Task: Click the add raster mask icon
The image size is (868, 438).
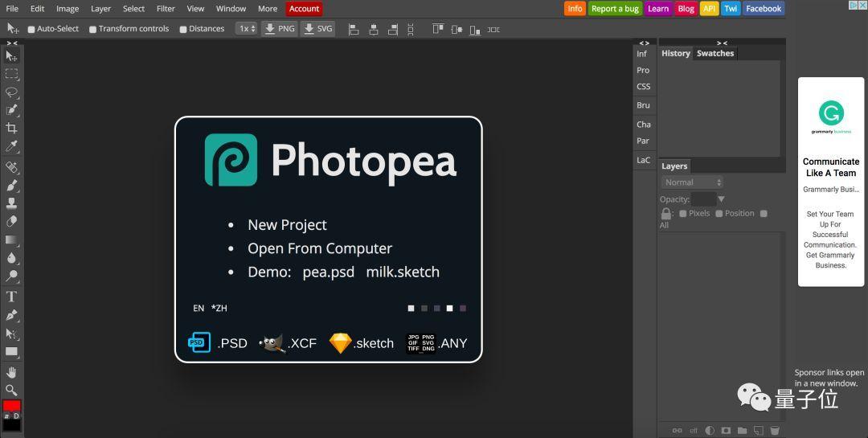Action: pyautogui.click(x=726, y=430)
